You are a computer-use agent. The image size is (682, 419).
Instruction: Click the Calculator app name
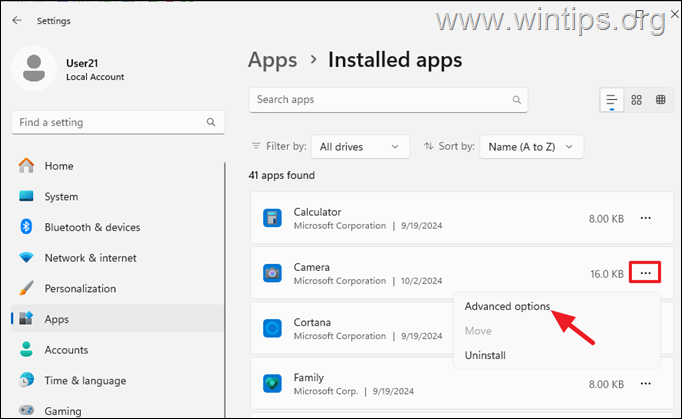pos(317,212)
